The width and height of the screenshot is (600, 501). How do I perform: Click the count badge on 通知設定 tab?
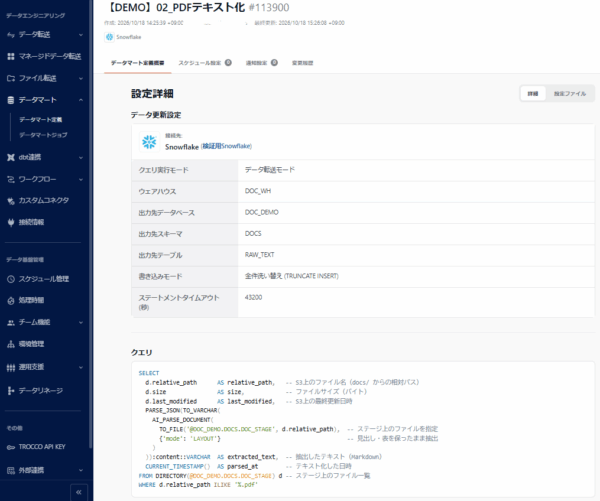(274, 63)
